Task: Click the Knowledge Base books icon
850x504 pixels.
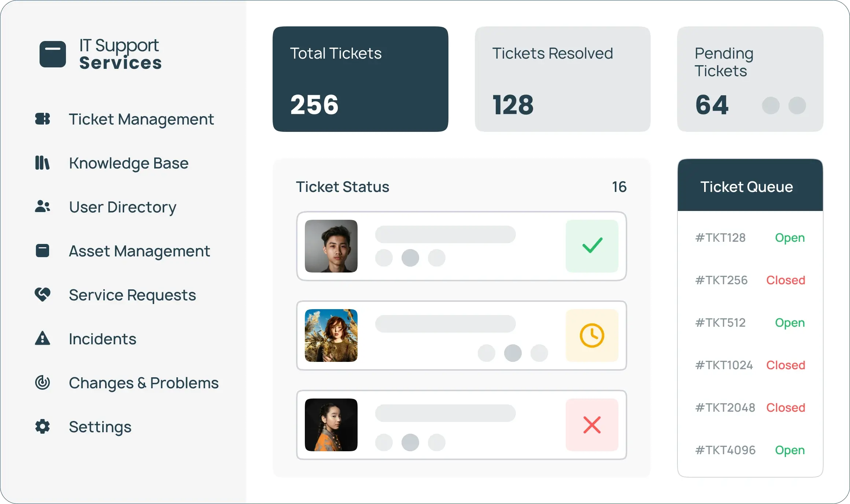Action: [42, 163]
